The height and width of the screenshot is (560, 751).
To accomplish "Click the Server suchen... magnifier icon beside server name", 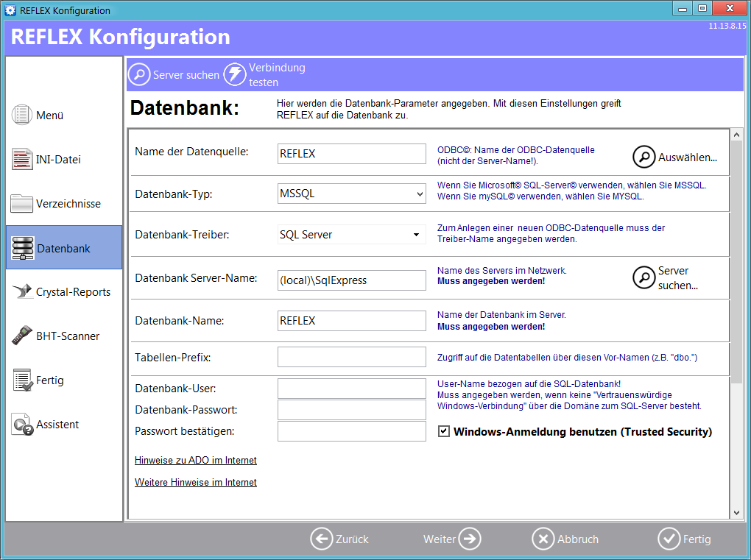I will (x=644, y=277).
